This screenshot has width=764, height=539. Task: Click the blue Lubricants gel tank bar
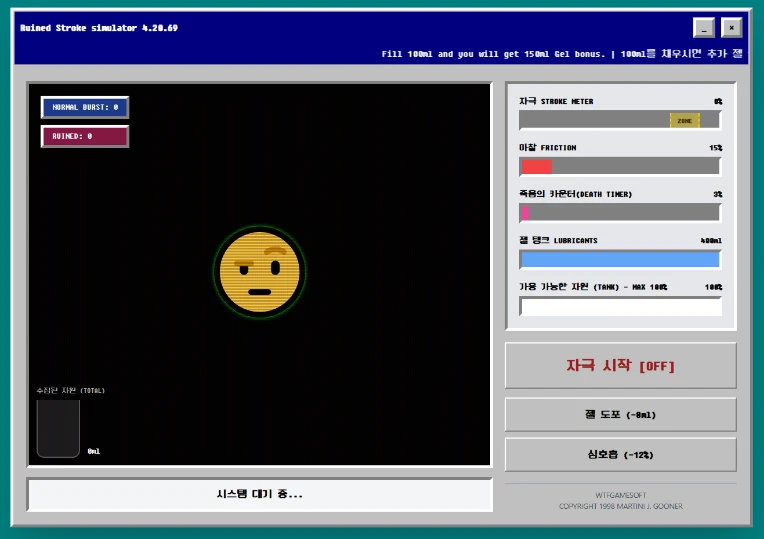pos(620,260)
